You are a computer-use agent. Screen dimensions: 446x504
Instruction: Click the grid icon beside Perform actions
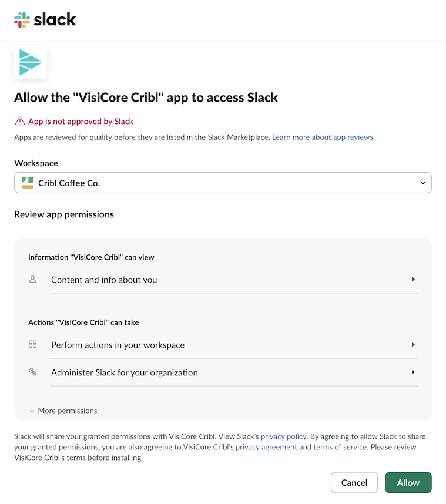(x=32, y=344)
